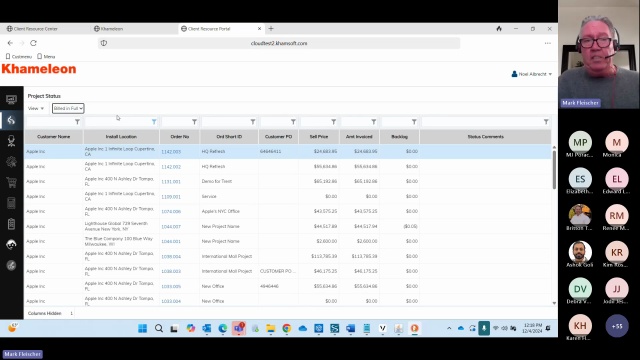Click the Install Location filter funnel icon
This screenshot has width=640, height=360.
[154, 122]
